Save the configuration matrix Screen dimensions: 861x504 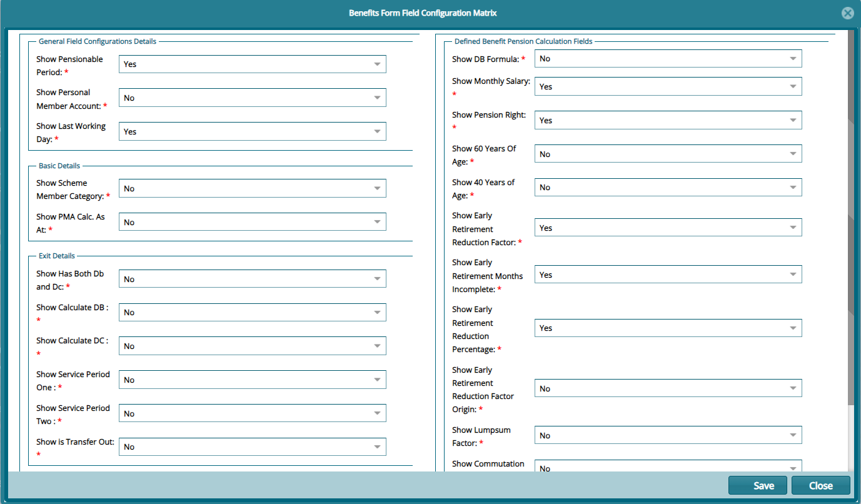(757, 485)
